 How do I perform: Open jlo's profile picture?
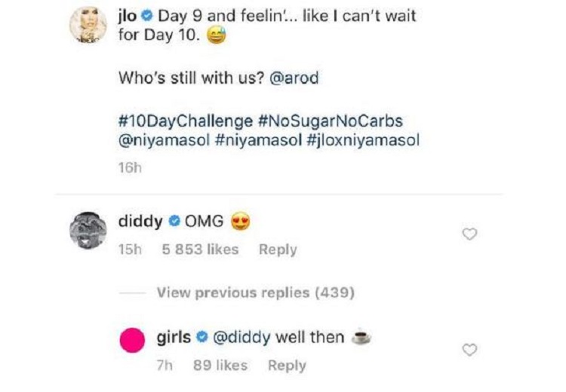pos(88,25)
